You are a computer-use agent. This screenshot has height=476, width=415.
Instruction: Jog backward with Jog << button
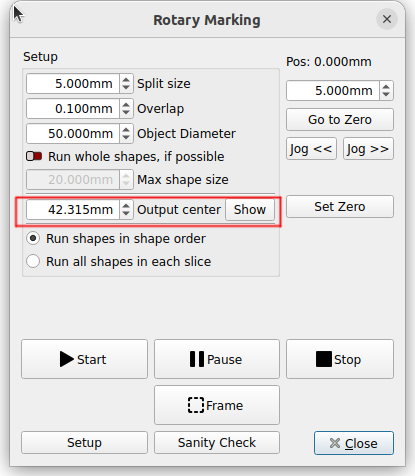(311, 149)
